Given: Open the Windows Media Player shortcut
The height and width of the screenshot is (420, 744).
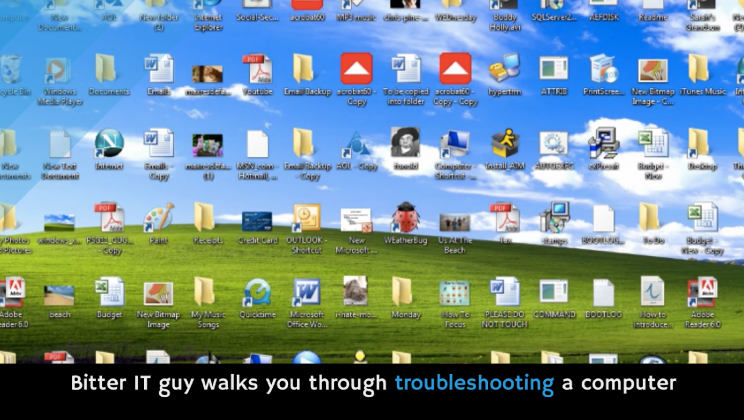Looking at the screenshot, I should click(x=59, y=70).
